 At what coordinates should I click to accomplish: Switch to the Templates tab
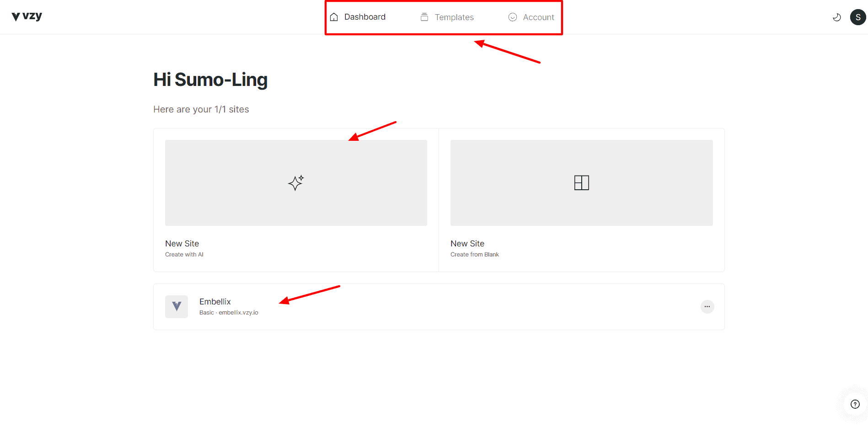click(x=454, y=17)
